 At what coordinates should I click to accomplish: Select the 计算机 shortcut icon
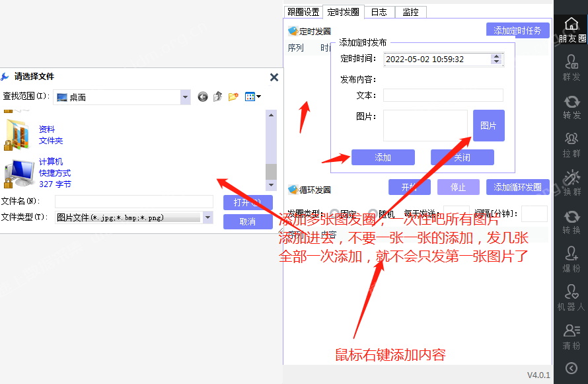click(x=18, y=174)
